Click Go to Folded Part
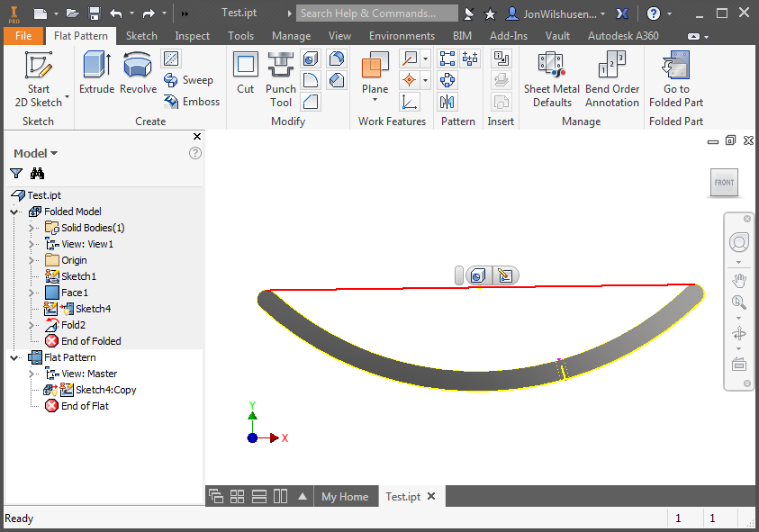 (675, 79)
